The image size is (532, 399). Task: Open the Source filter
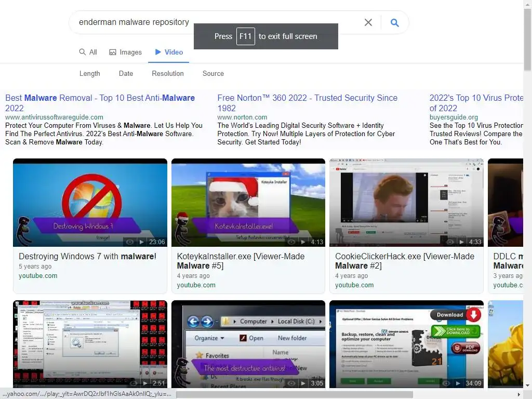pos(213,73)
